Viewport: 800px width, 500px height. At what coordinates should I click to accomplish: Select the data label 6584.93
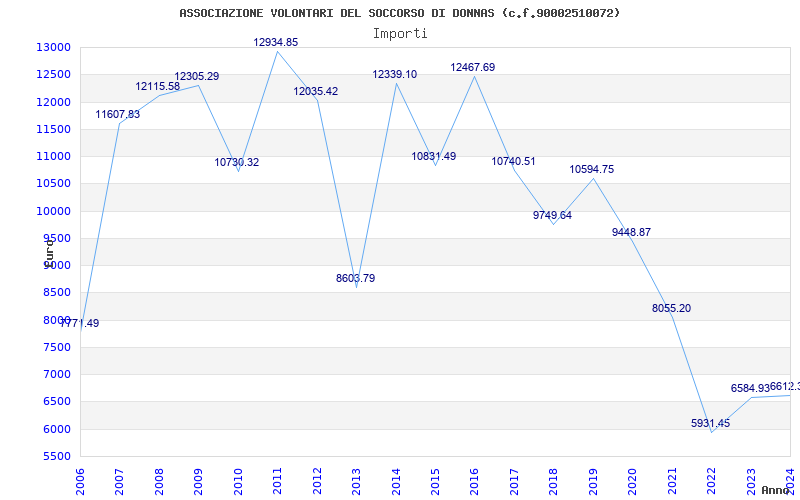pos(750,388)
